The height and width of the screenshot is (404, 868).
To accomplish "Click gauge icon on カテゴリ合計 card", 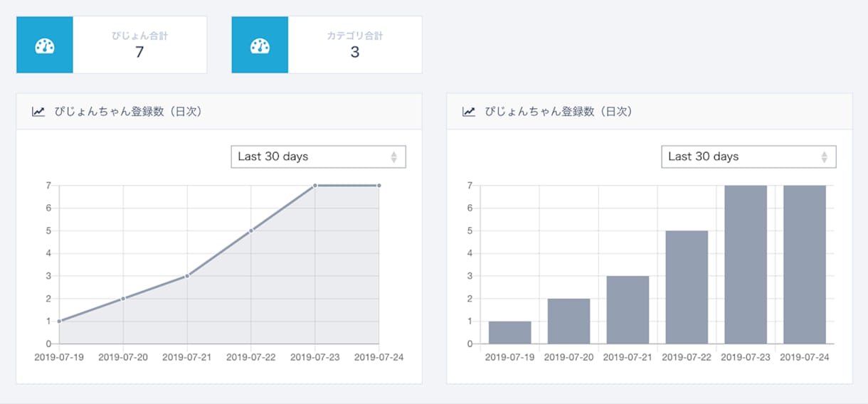I will pos(260,46).
